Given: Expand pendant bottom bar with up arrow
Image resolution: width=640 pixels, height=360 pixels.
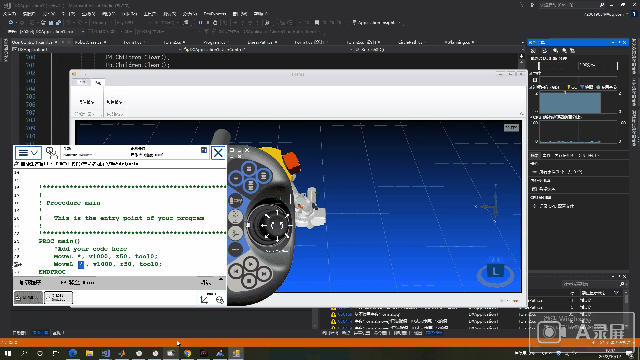Looking at the screenshot, I should point(221,279).
